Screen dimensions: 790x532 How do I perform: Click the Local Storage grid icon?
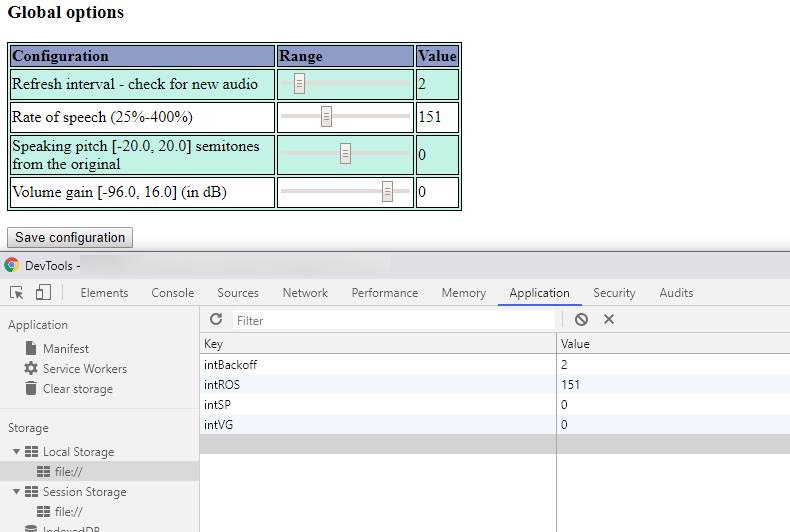[31, 451]
